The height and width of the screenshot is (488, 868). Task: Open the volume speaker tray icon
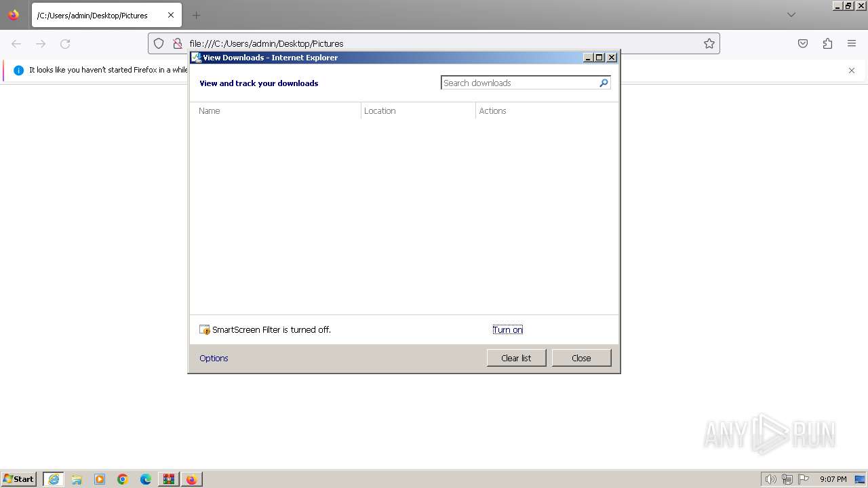[770, 479]
